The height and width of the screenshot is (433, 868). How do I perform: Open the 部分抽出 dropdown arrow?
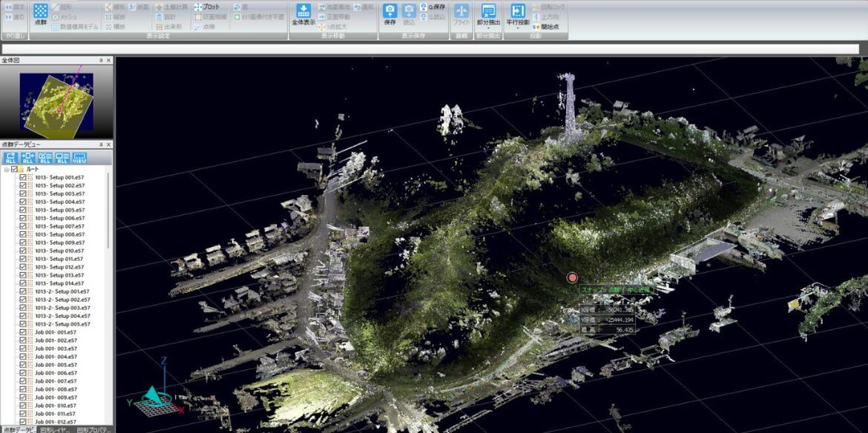(x=487, y=30)
